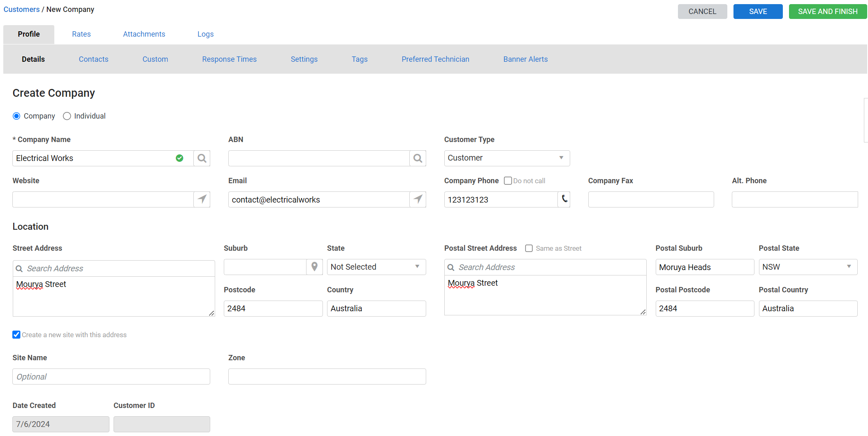Click the Postal Country field
Image resolution: width=868 pixels, height=436 pixels.
click(808, 308)
